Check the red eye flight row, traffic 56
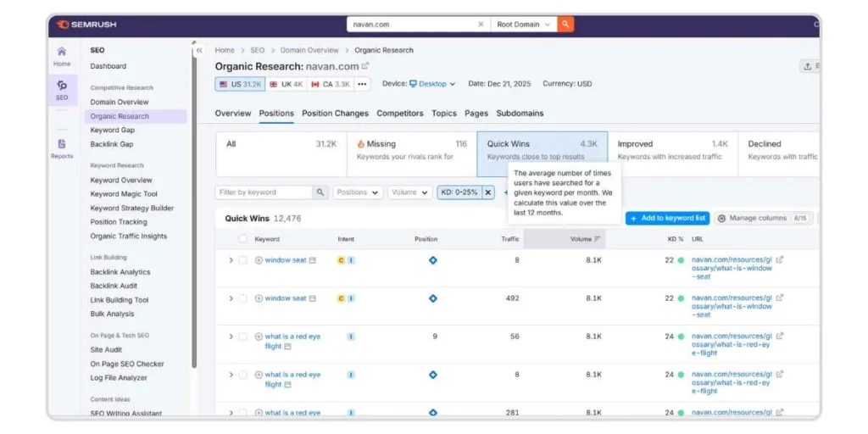The height and width of the screenshot is (434, 868). coord(242,337)
